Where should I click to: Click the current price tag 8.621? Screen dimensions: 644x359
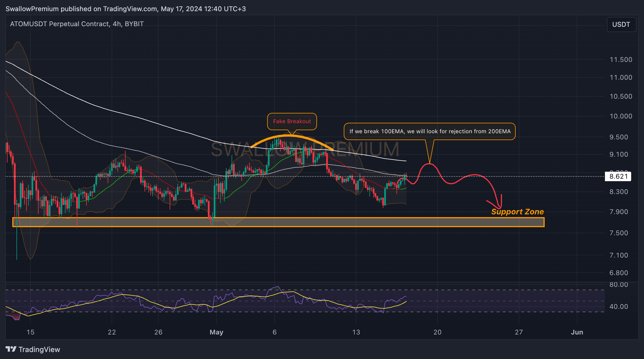pos(618,176)
